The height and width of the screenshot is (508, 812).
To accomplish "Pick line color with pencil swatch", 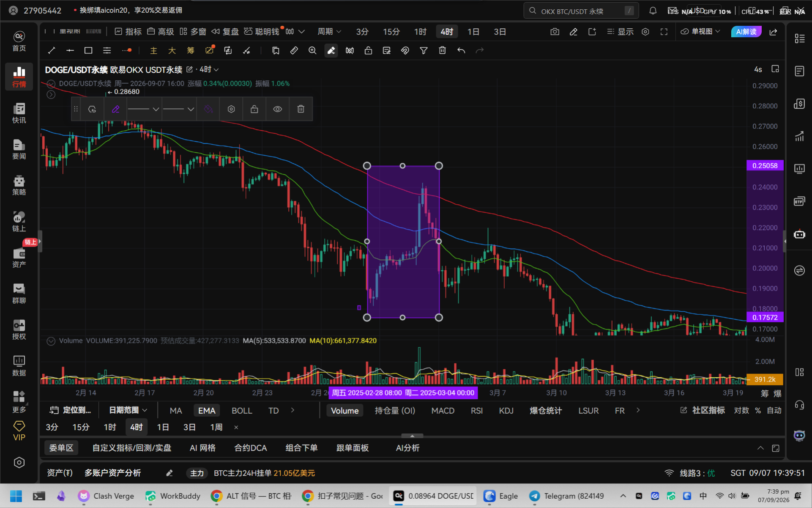I will [115, 109].
